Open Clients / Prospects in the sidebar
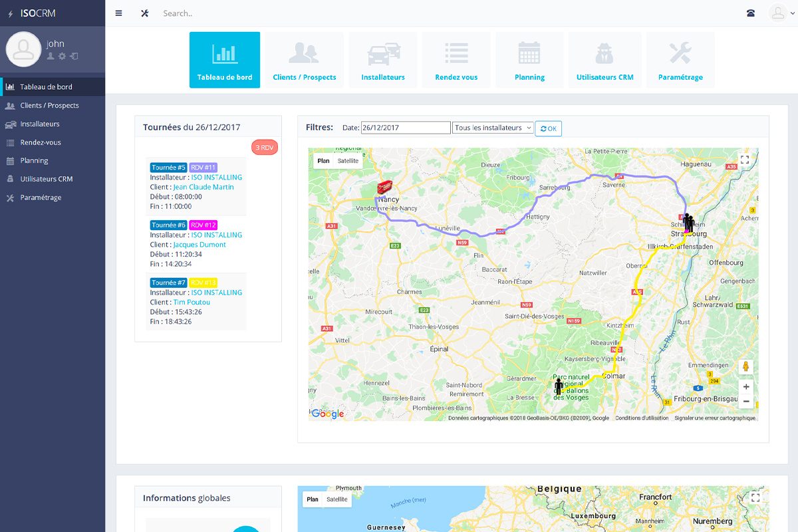798x532 pixels. click(53, 105)
